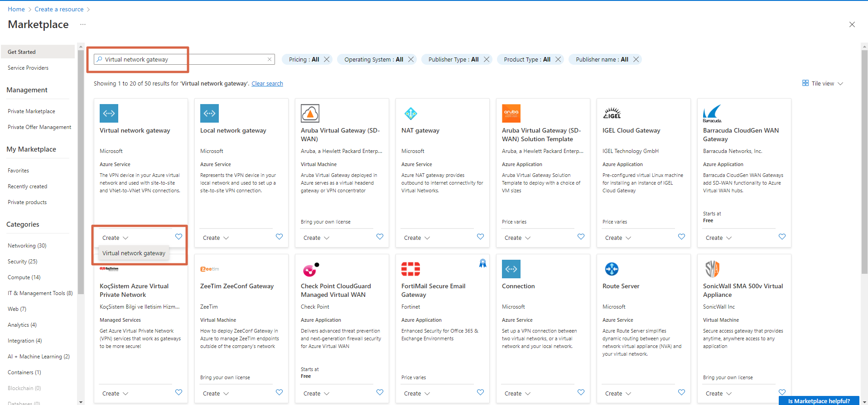Filter by Networking (30) category

pyautogui.click(x=27, y=246)
